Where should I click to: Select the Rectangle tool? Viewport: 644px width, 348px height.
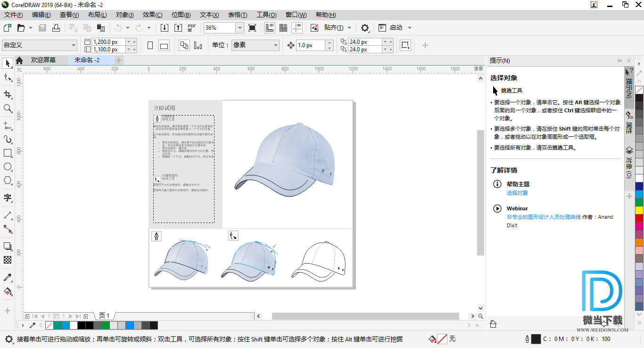pos(8,153)
